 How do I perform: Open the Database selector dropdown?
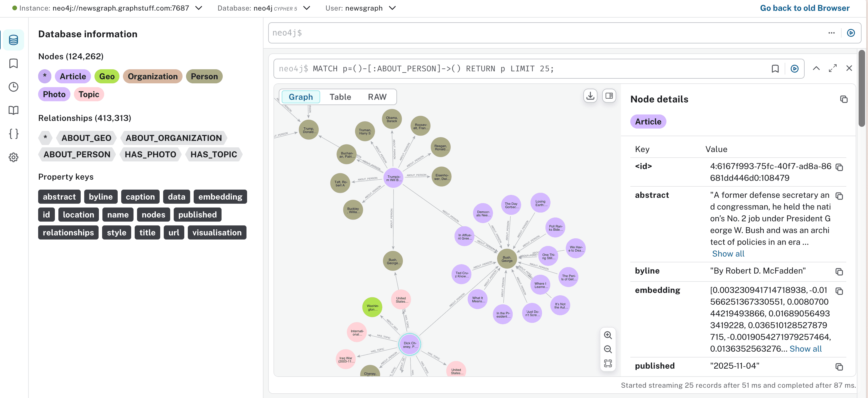pyautogui.click(x=306, y=8)
